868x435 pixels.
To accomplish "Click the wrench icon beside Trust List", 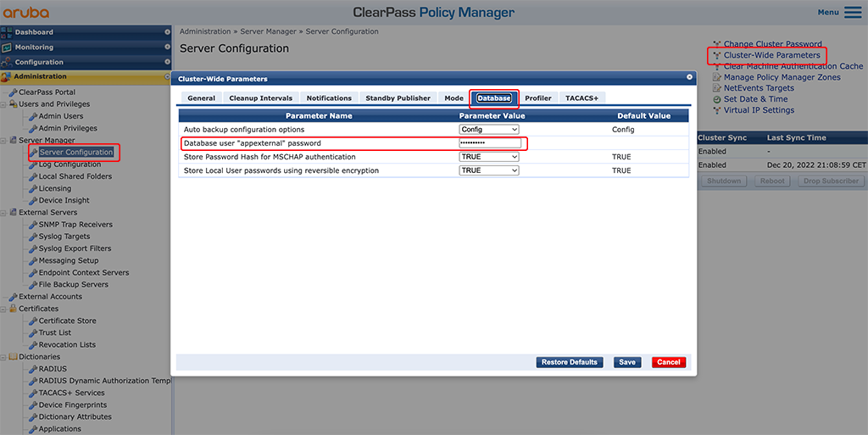I will coord(33,333).
